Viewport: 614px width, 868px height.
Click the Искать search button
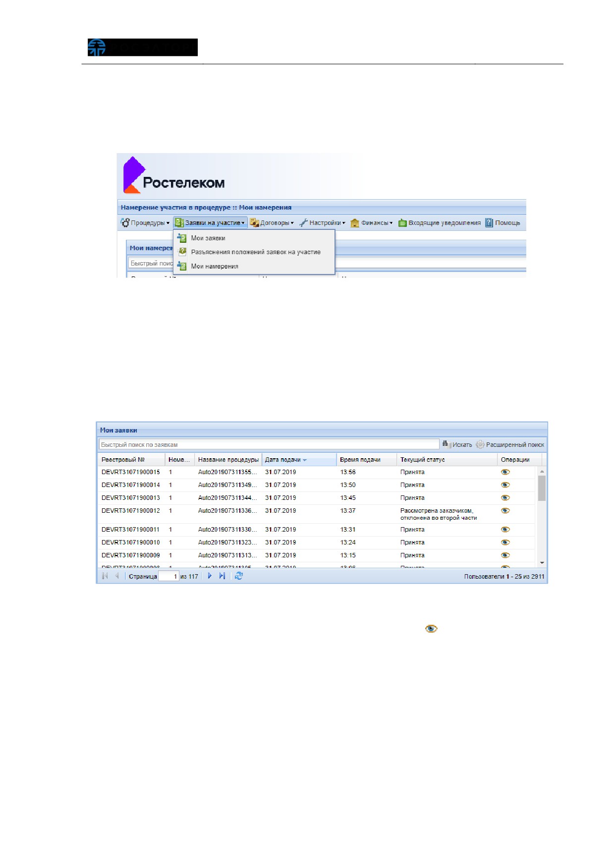tap(457, 445)
